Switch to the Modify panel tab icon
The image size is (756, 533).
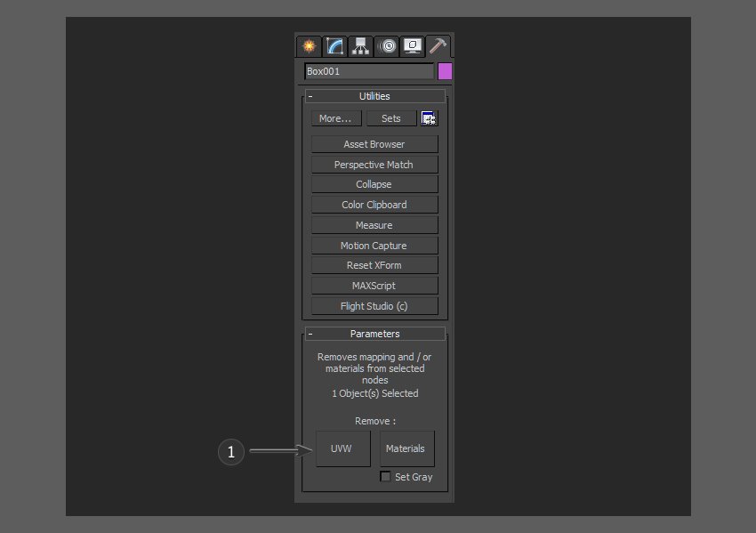pyautogui.click(x=334, y=45)
